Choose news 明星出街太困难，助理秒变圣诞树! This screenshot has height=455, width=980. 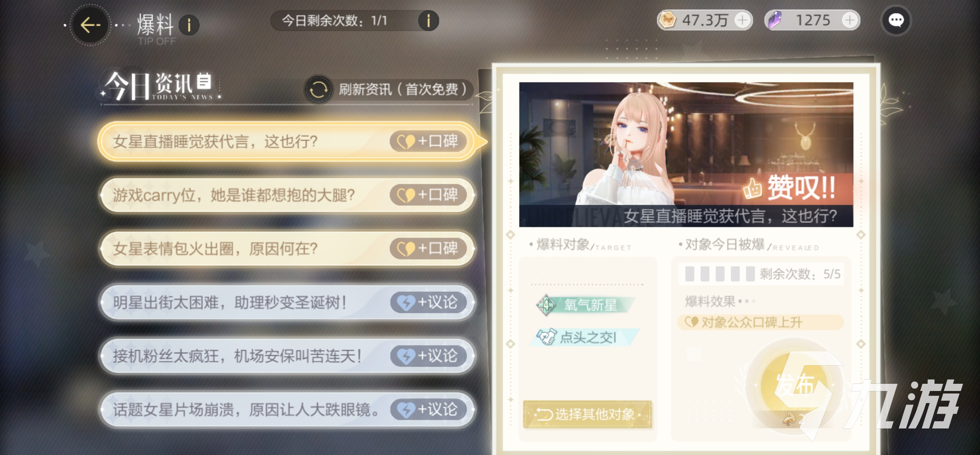tap(288, 302)
